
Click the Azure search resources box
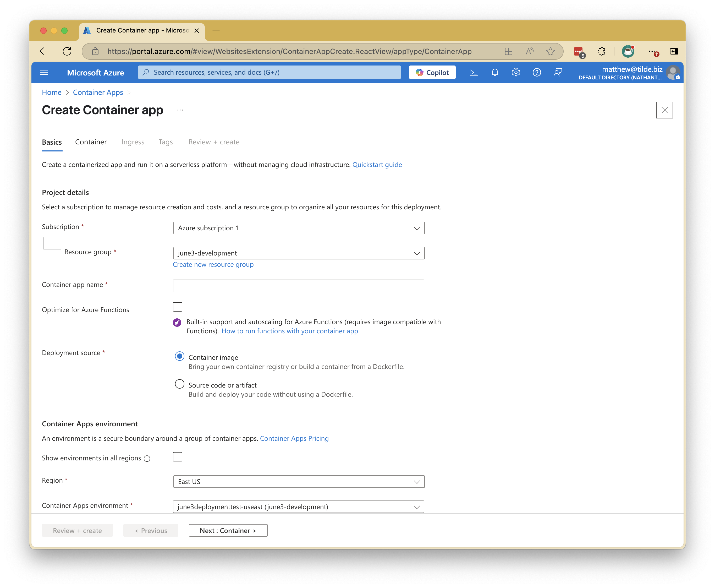tap(269, 72)
